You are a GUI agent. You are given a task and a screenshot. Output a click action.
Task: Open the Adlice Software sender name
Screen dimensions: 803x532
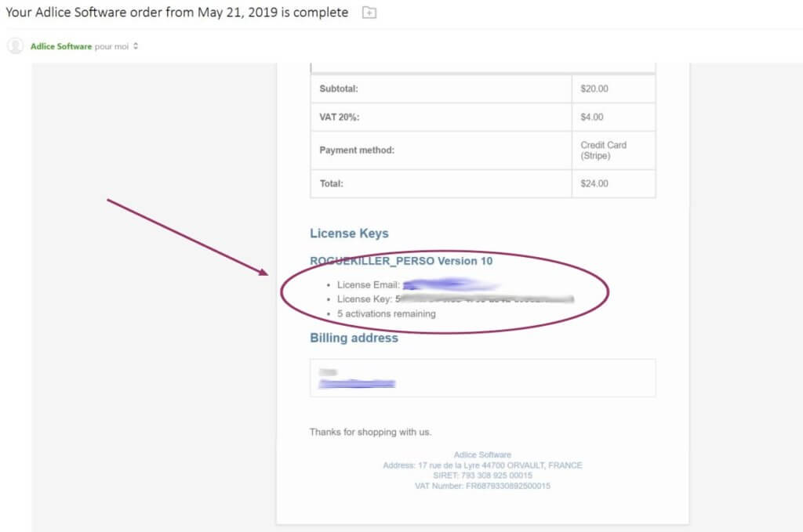[x=60, y=46]
